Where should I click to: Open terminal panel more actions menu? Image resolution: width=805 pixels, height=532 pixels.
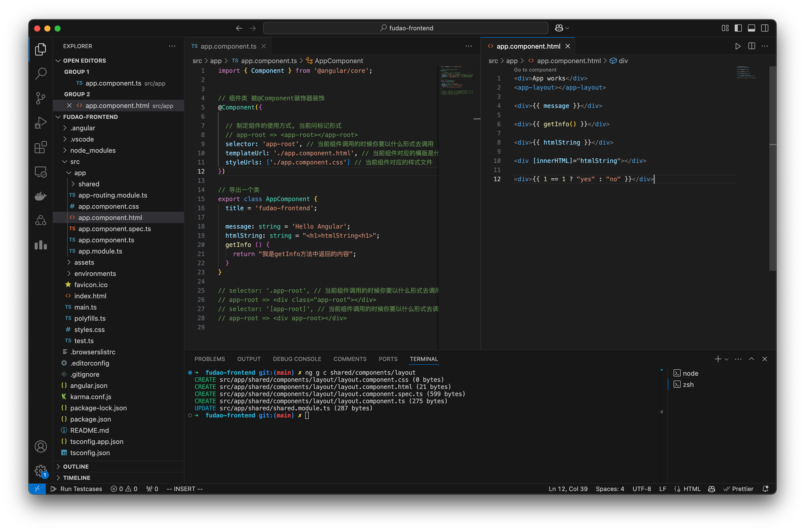pyautogui.click(x=738, y=359)
